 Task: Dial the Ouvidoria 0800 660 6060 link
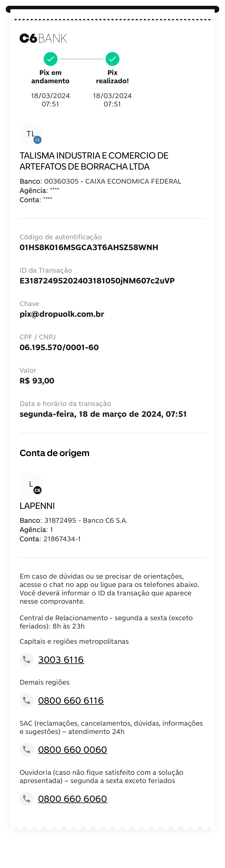(72, 799)
